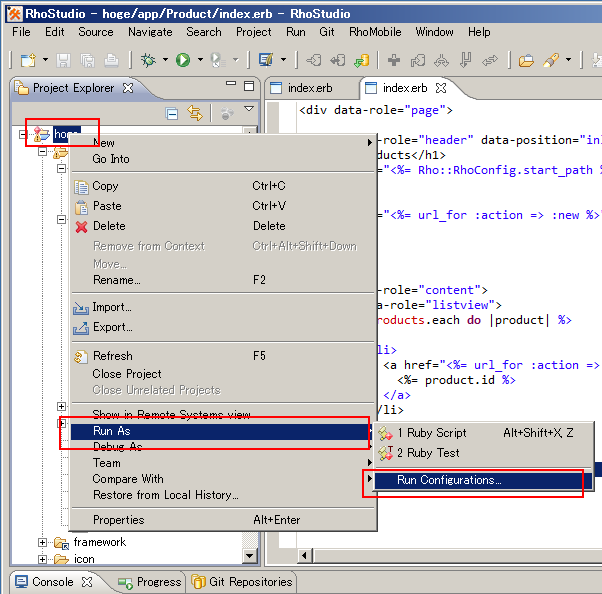Open the New wizard dropdown arrow

(45, 60)
